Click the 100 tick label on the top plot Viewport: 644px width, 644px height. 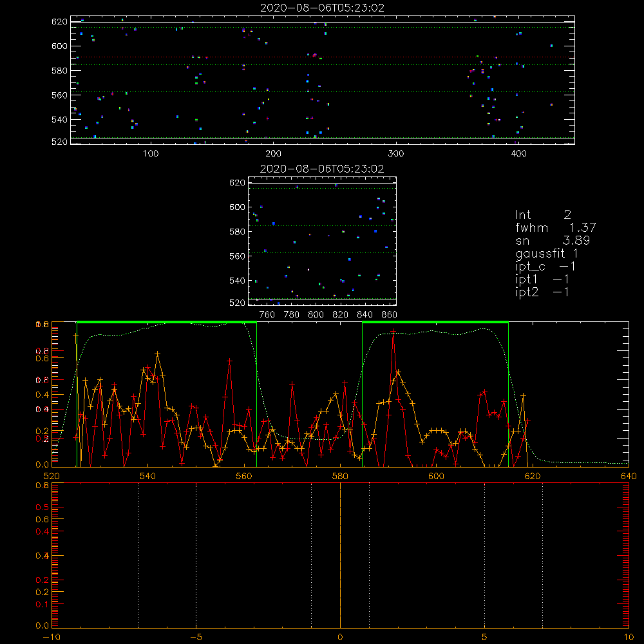point(151,154)
